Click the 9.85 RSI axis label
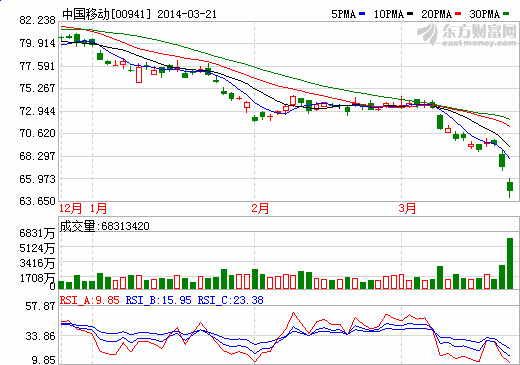The height and width of the screenshot is (365, 520). click(x=43, y=360)
